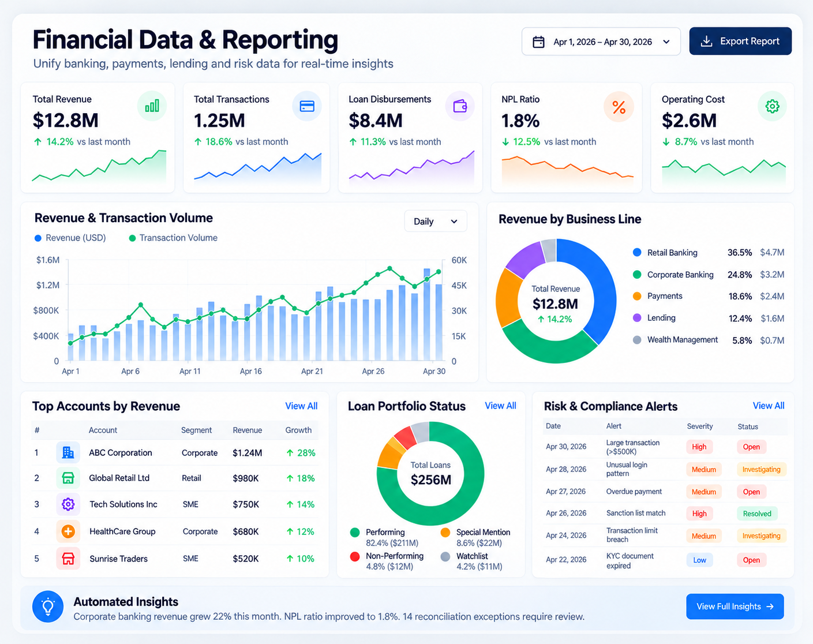813x644 pixels.
Task: Click the download icon on Export Report
Action: coord(706,42)
